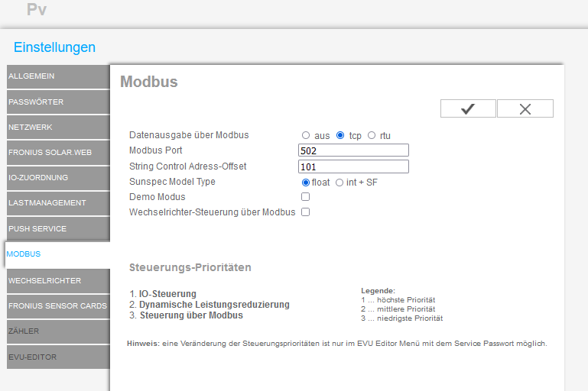
Task: Select the IO-Zuordnung tab
Action: click(58, 177)
